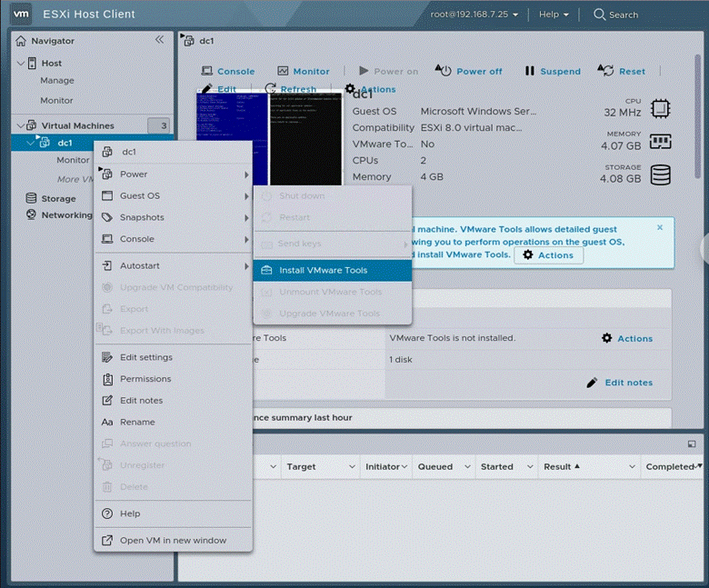Click the Guest OS window icon
This screenshot has width=709, height=588.
click(107, 195)
